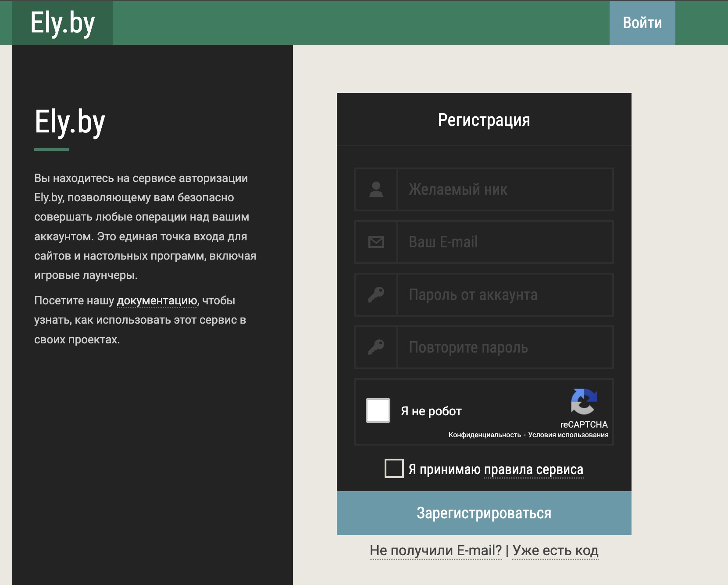The image size is (728, 585).
Task: Open the Уже есть код link
Action: click(555, 550)
